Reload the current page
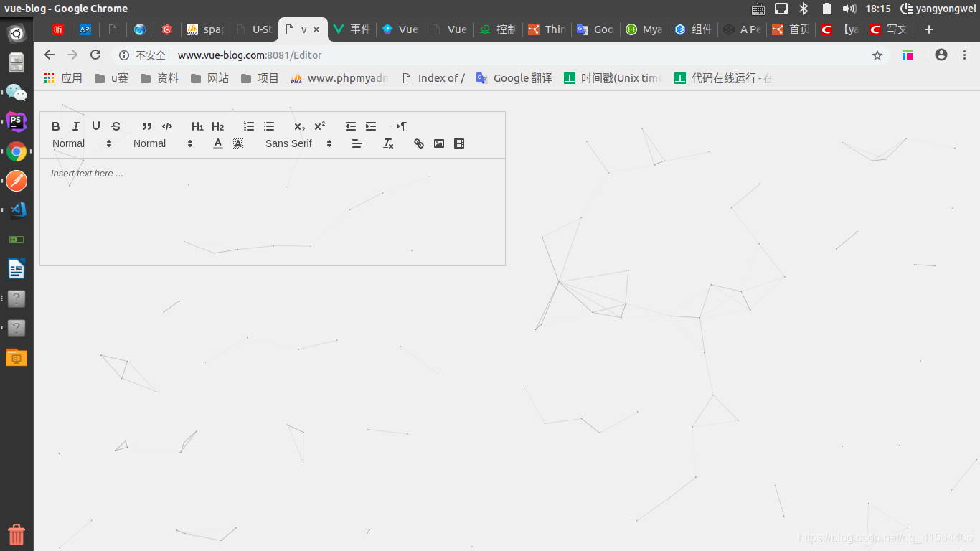Screen dimensions: 980x551 click(95, 55)
